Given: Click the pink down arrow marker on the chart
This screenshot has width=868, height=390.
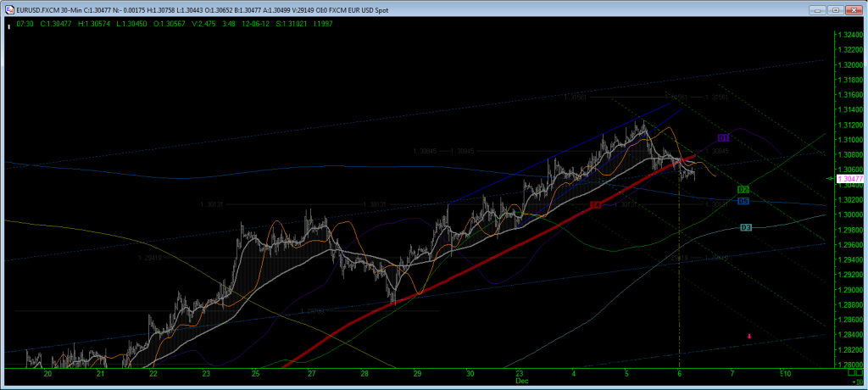Looking at the screenshot, I should pos(749,337).
